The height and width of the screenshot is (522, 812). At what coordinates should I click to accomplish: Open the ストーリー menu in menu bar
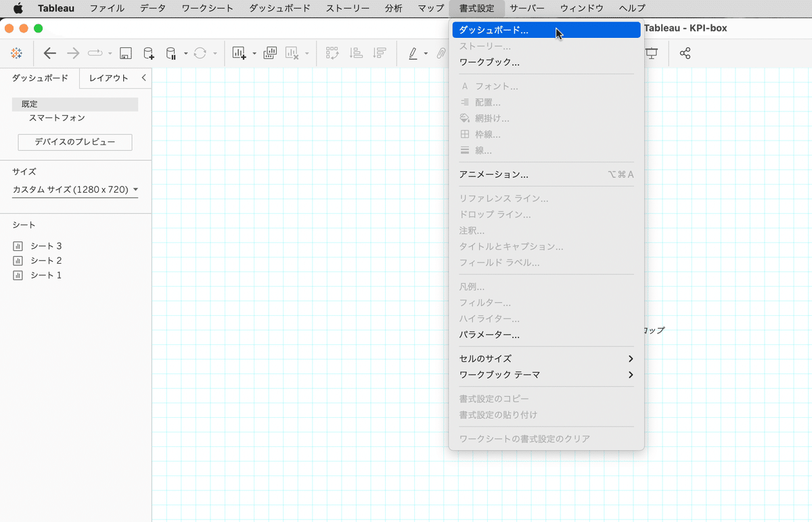pos(348,8)
